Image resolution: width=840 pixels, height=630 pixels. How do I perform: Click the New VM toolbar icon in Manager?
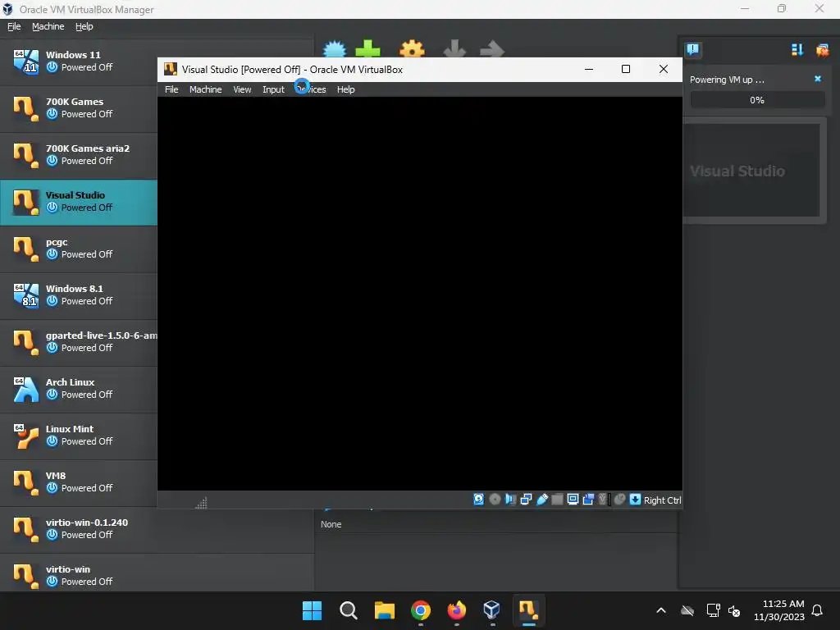(x=335, y=48)
